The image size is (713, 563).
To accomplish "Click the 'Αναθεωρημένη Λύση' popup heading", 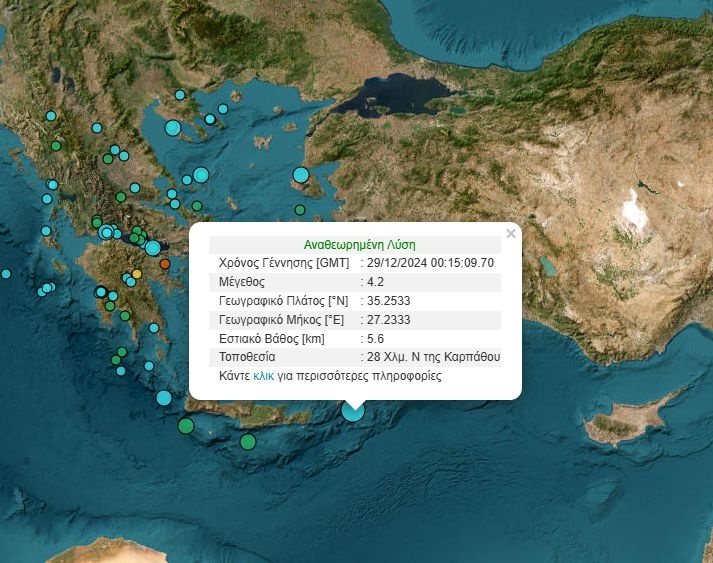I will (x=359, y=244).
